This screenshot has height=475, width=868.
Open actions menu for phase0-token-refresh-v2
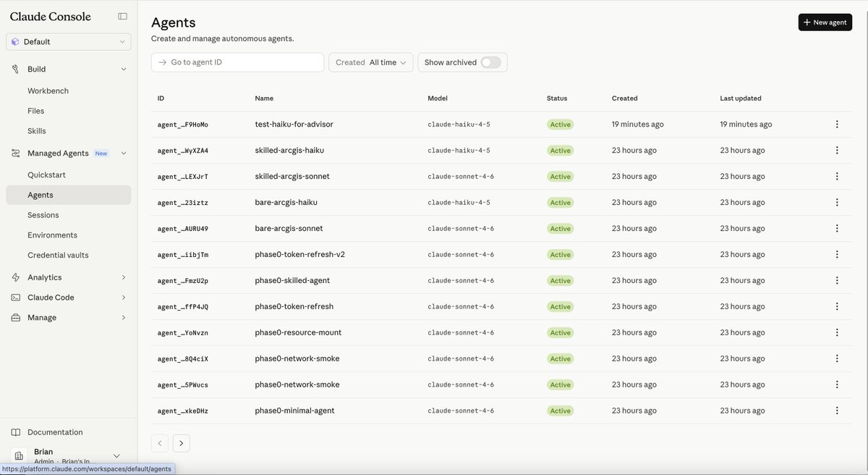[x=837, y=255]
